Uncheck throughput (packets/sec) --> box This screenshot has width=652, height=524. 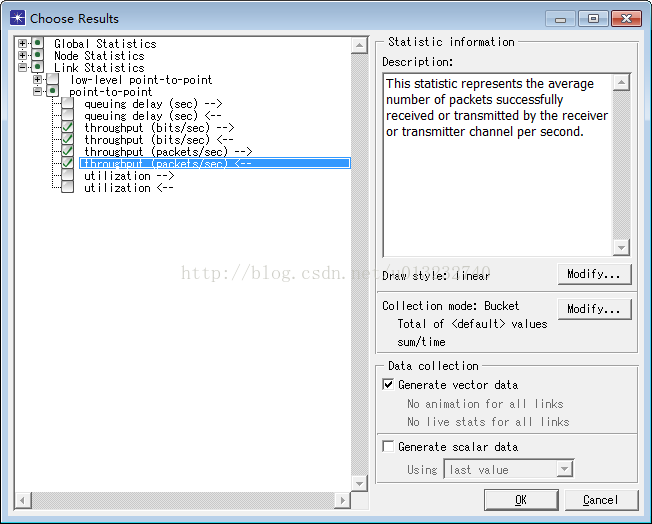67,151
